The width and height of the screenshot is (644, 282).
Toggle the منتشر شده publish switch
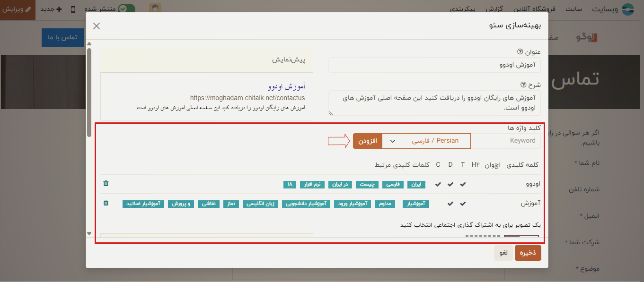(127, 9)
